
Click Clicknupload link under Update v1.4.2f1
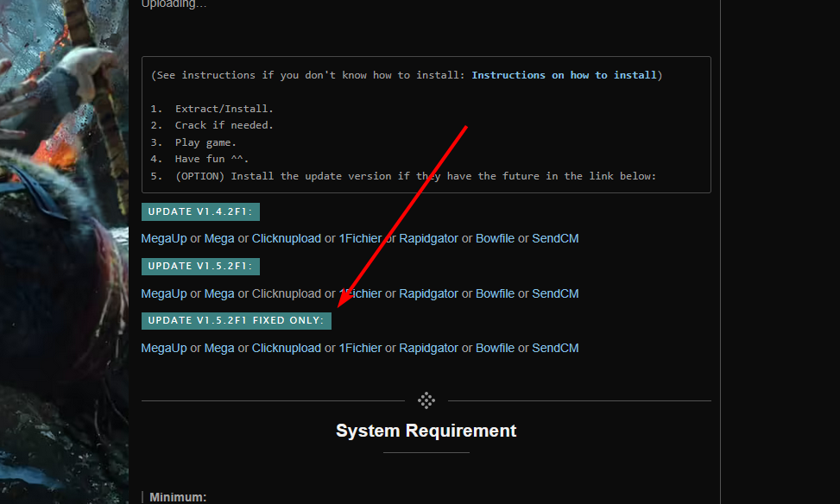[287, 238]
